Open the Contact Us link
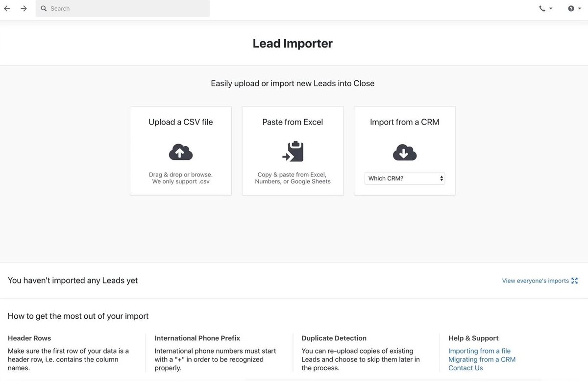This screenshot has height=381, width=588. click(x=465, y=368)
